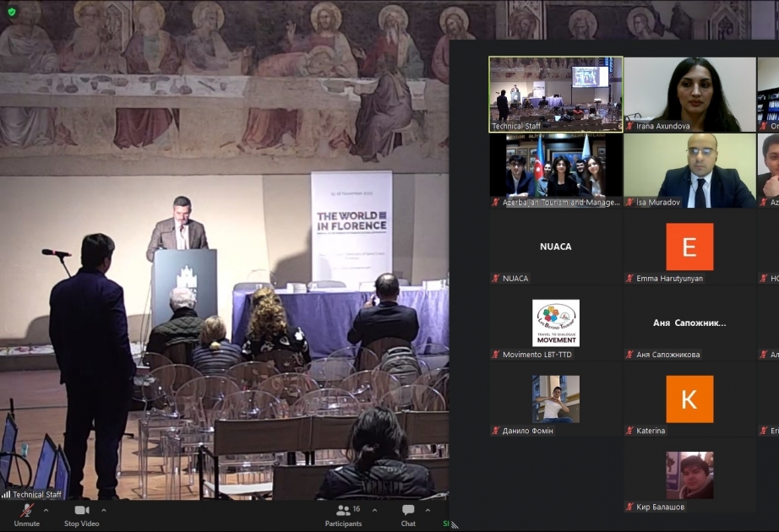
Task: Select Irana Axundova's video tile
Action: pyautogui.click(x=689, y=95)
